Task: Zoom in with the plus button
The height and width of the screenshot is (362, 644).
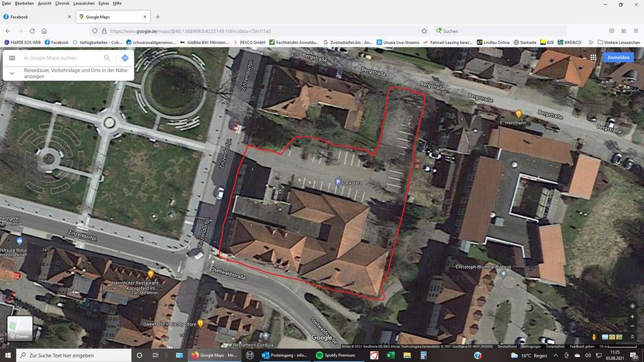Action: [632, 317]
